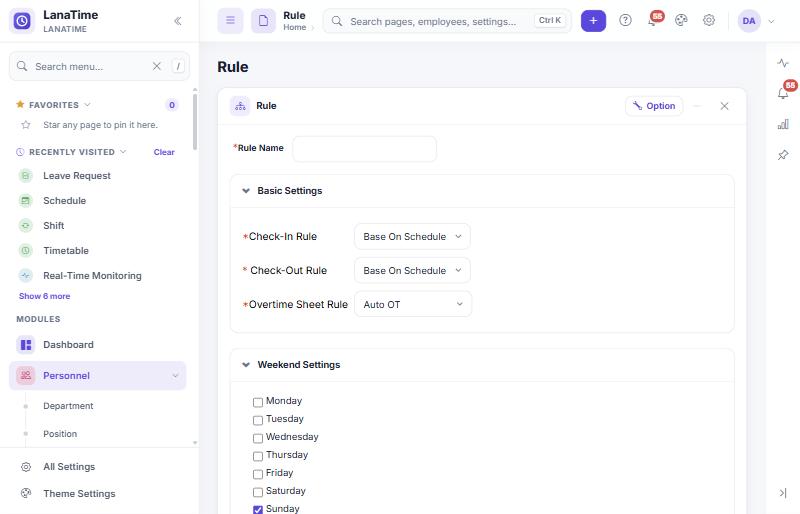800x514 pixels.
Task: Open the theme palette icon in top bar
Action: coord(681,20)
